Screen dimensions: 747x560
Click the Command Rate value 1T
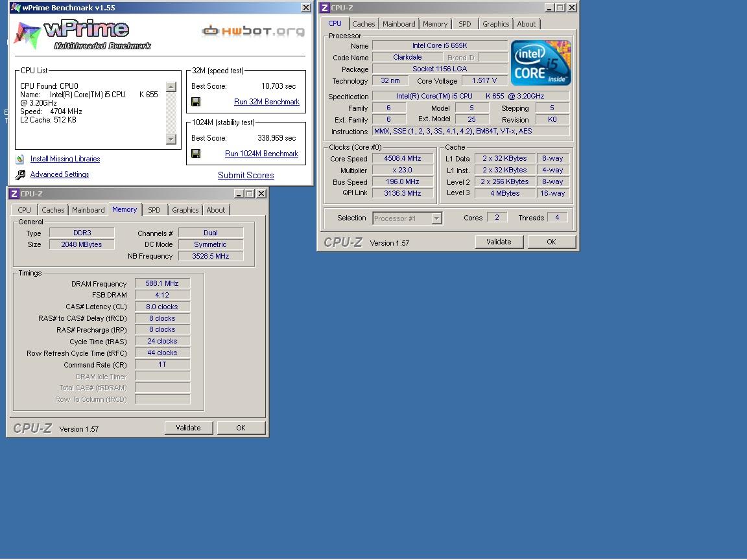[x=162, y=365]
